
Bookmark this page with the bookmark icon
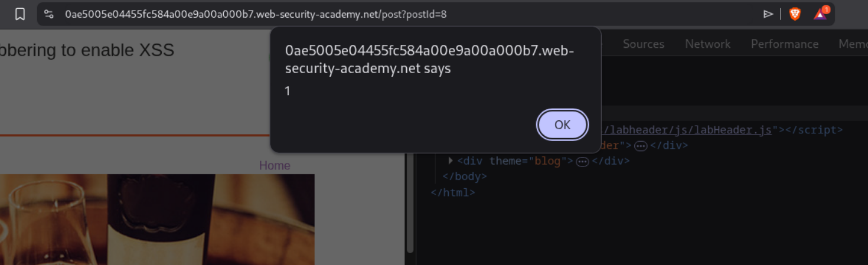coord(19,14)
